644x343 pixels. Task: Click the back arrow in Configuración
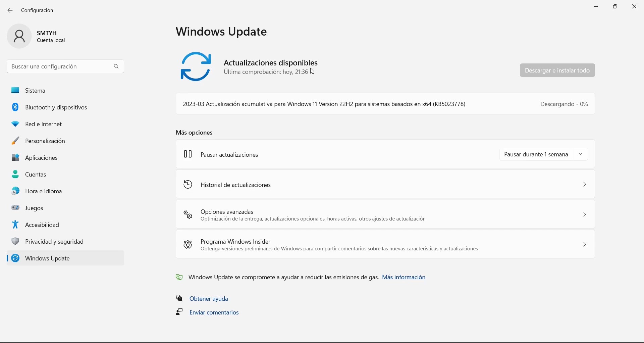10,11
